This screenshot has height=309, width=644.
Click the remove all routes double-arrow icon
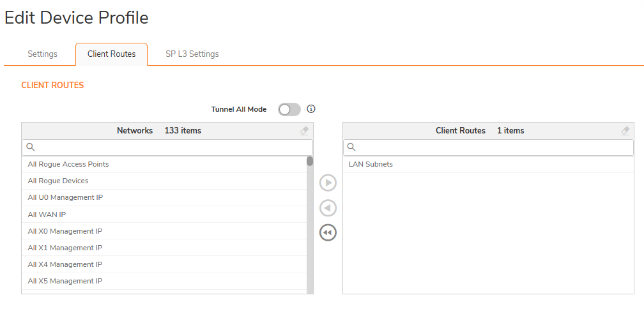(328, 233)
